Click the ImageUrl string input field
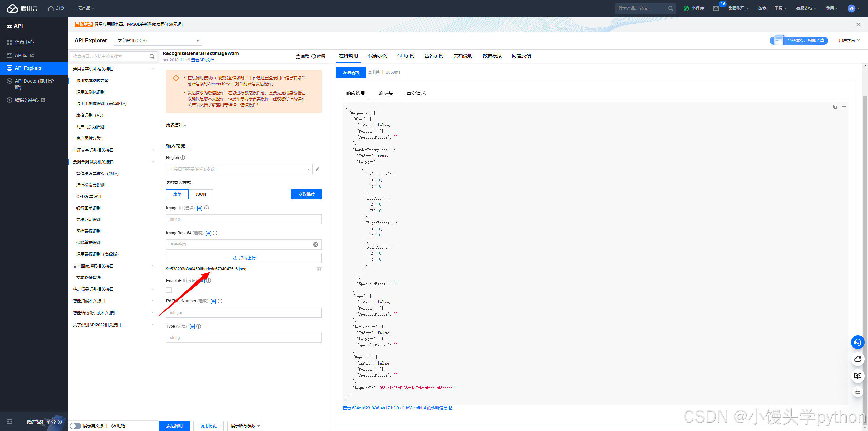Image resolution: width=868 pixels, height=431 pixels. (x=243, y=219)
